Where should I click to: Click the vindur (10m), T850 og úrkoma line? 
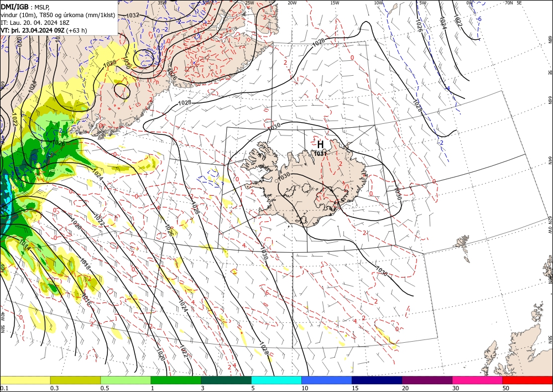coord(58,14)
